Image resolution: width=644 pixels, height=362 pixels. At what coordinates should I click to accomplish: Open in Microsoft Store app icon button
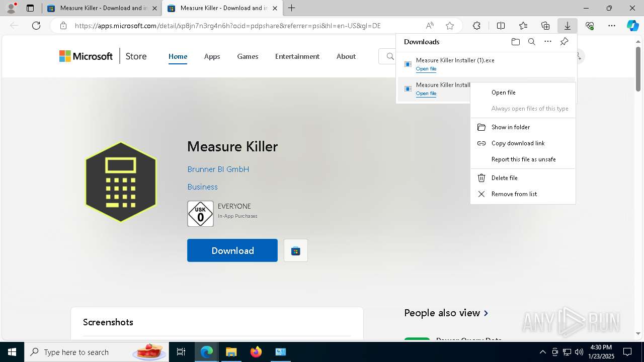point(296,250)
